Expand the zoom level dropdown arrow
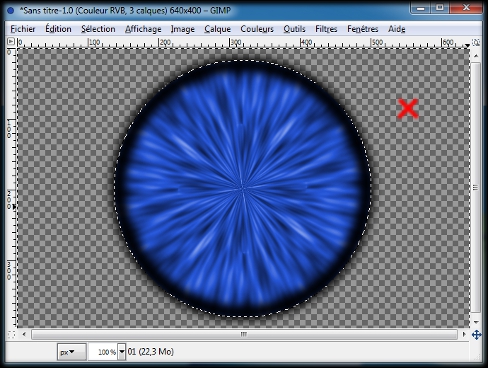This screenshot has width=488, height=368. [x=122, y=352]
